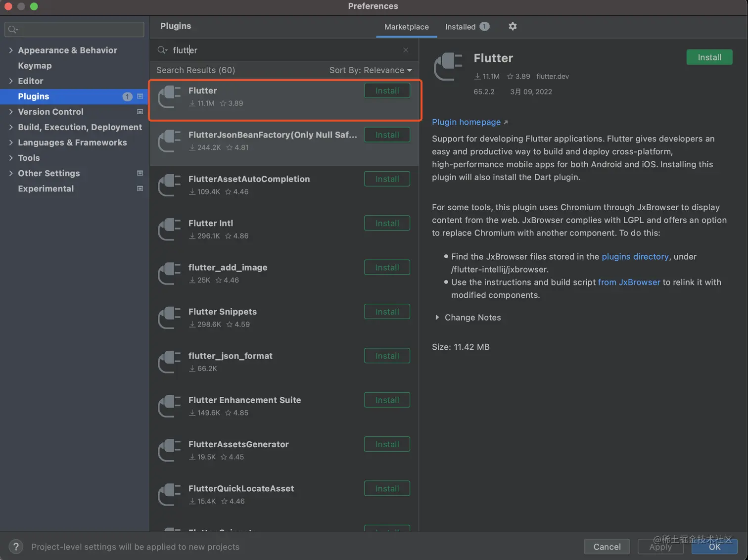Clear the plugin search text
This screenshot has height=560, width=748.
pos(406,50)
